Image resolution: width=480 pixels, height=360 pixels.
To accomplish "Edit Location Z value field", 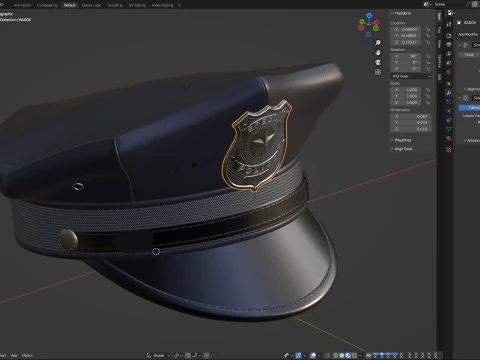I will click(x=406, y=42).
